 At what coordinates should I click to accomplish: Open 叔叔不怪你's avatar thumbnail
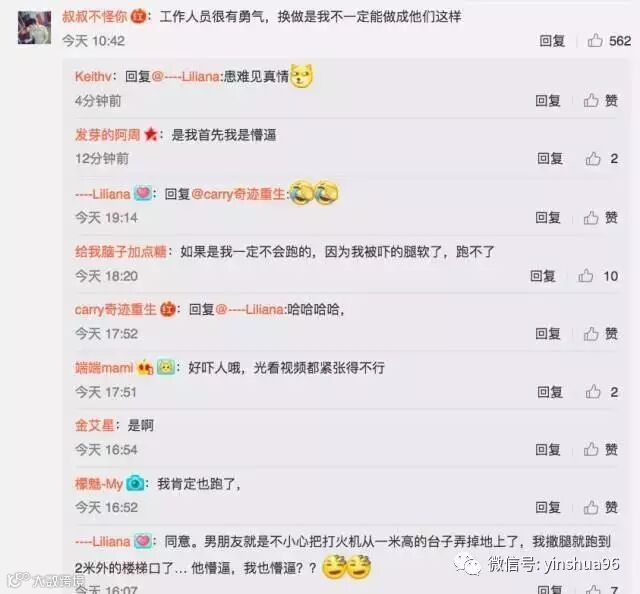[x=34, y=27]
